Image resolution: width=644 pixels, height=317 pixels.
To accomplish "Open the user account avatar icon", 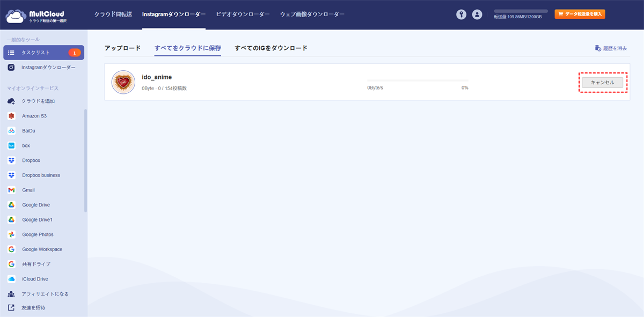I will [477, 14].
